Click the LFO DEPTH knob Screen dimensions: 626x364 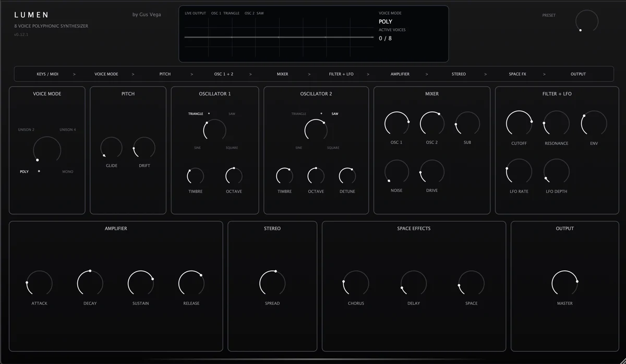tap(557, 172)
